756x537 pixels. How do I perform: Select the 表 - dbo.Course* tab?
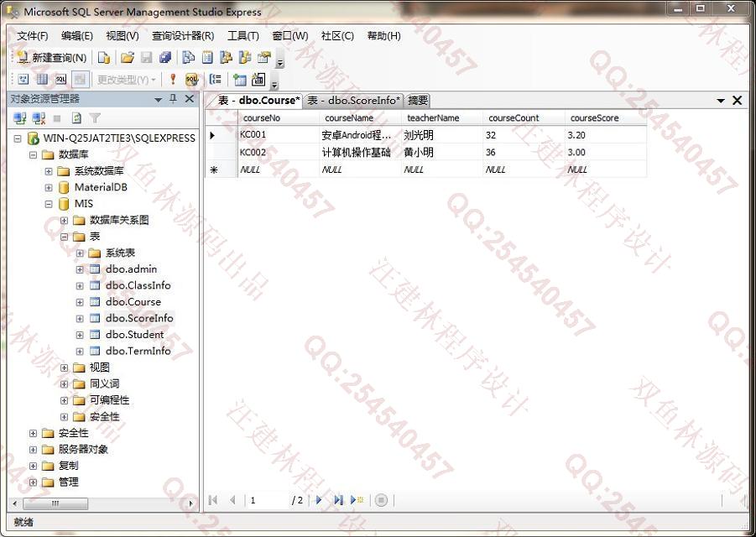coord(258,100)
